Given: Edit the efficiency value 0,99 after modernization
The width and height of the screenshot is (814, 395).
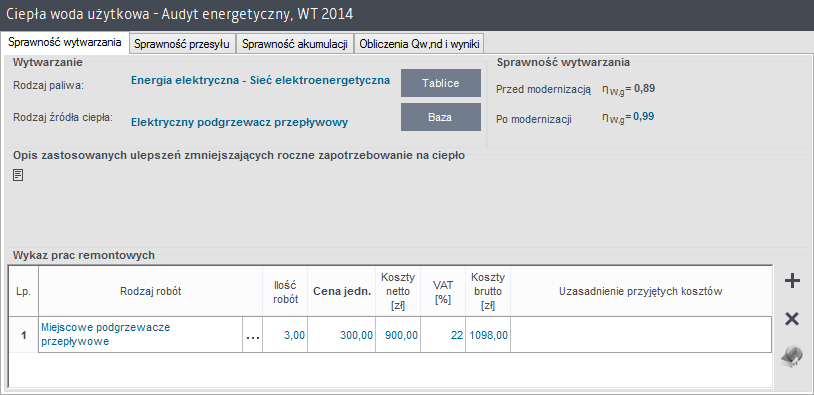Looking at the screenshot, I should click(x=644, y=116).
